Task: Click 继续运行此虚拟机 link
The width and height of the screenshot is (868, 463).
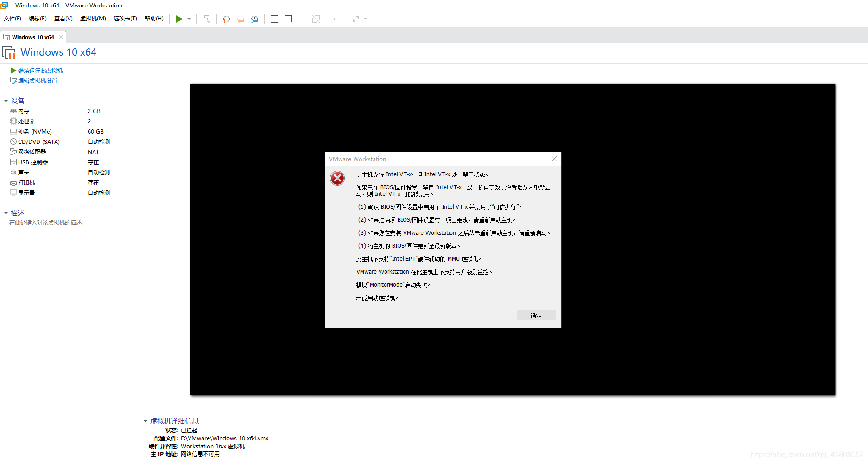Action: click(x=40, y=71)
